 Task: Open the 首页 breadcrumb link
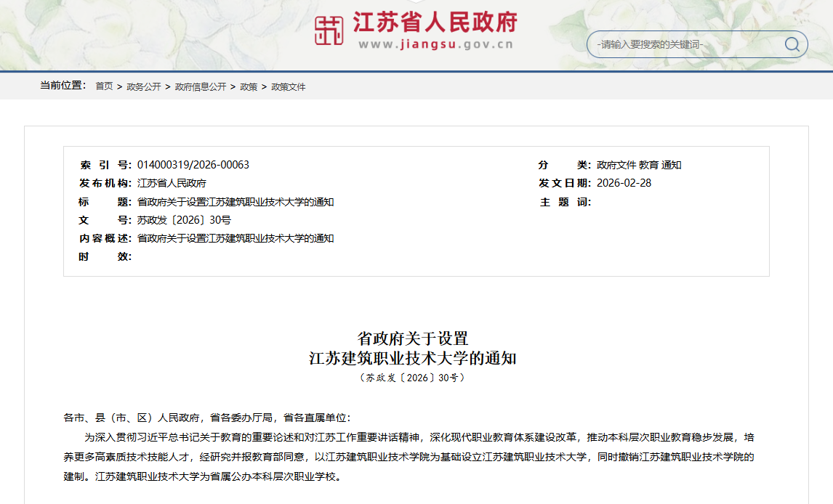coord(102,86)
